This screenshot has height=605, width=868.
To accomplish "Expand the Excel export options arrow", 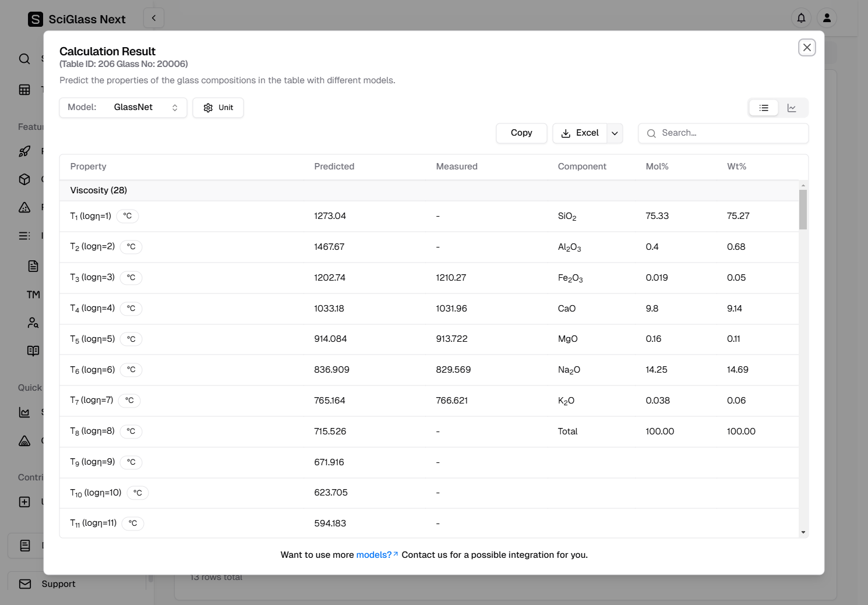I will coord(615,133).
